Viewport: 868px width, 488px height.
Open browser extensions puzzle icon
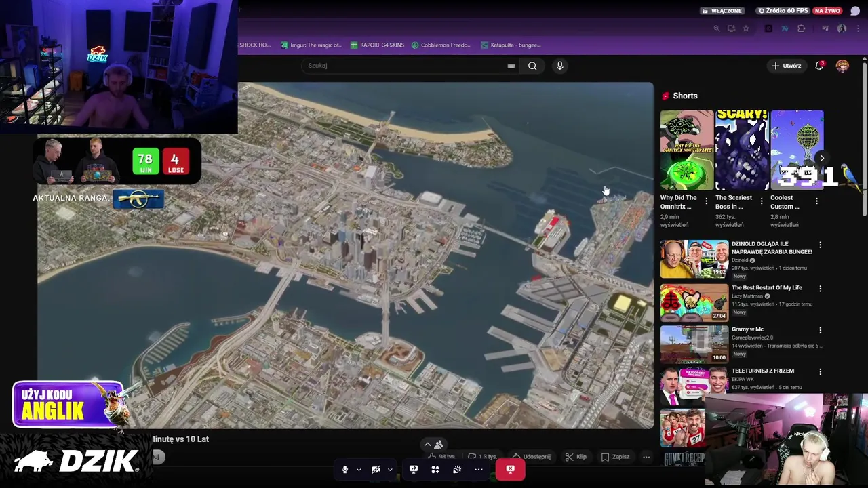802,28
